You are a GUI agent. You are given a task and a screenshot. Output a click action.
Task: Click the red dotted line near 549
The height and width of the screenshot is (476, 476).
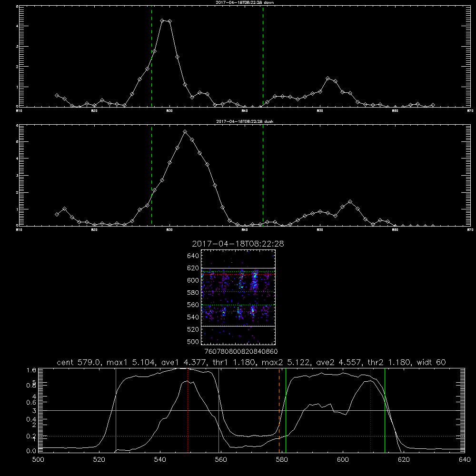click(x=188, y=410)
